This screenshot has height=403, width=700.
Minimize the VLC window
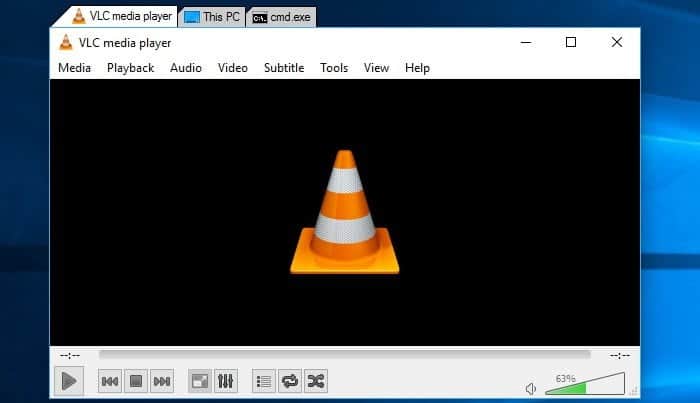pyautogui.click(x=526, y=42)
